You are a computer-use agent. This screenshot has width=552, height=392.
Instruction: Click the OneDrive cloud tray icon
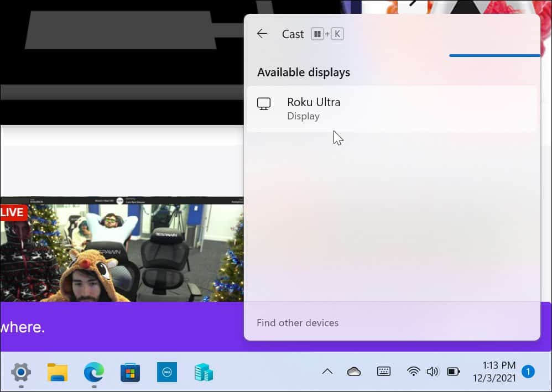354,372
